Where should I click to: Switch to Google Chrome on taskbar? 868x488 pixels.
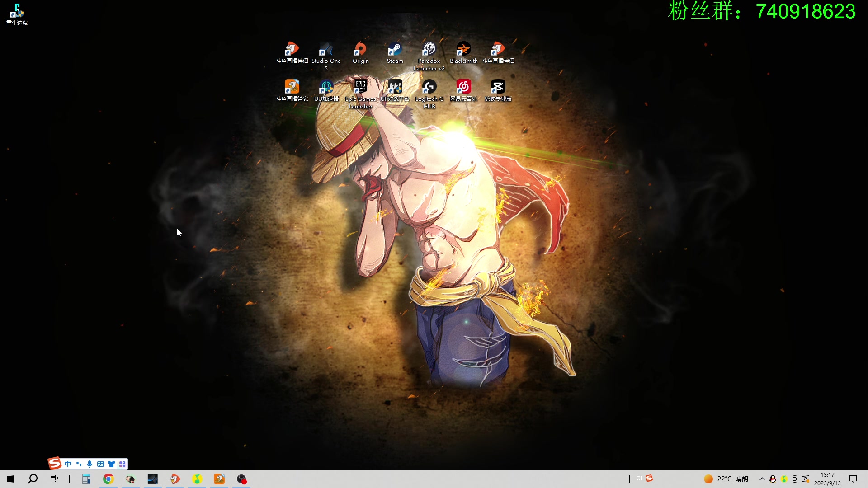108,479
